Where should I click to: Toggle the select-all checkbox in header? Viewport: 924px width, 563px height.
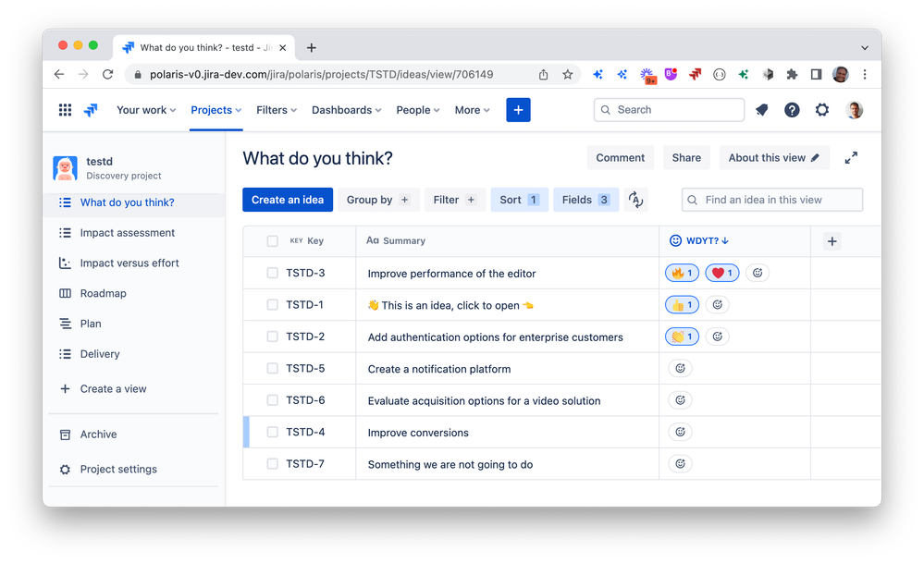(x=272, y=241)
